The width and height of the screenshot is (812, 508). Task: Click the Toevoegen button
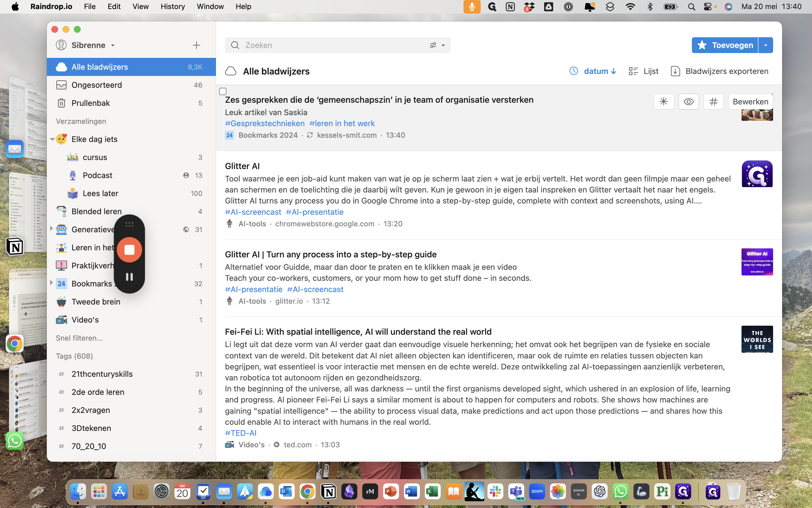click(x=724, y=45)
